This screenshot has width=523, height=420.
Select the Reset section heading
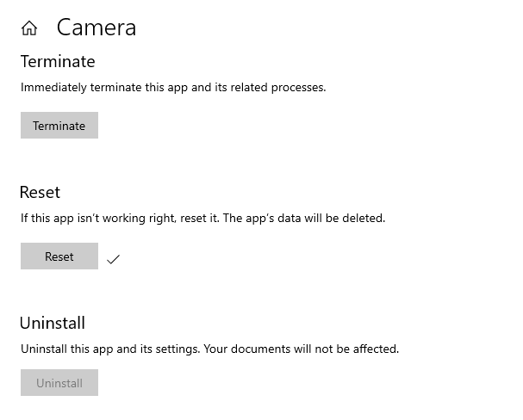click(x=40, y=193)
